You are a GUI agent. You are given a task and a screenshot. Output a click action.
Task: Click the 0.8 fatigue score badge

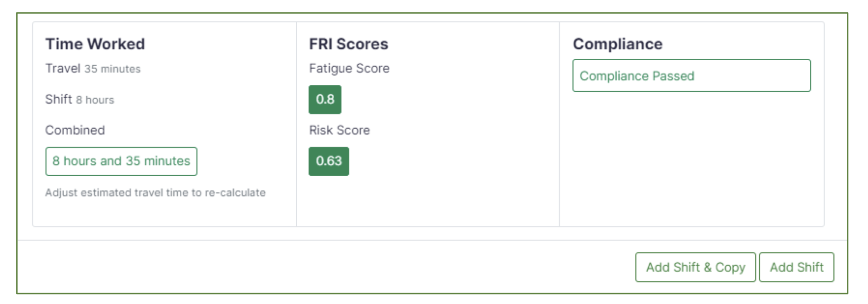coord(325,100)
